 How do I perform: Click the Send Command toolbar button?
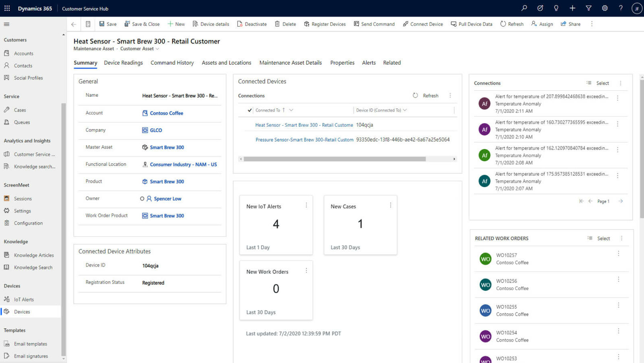(374, 24)
